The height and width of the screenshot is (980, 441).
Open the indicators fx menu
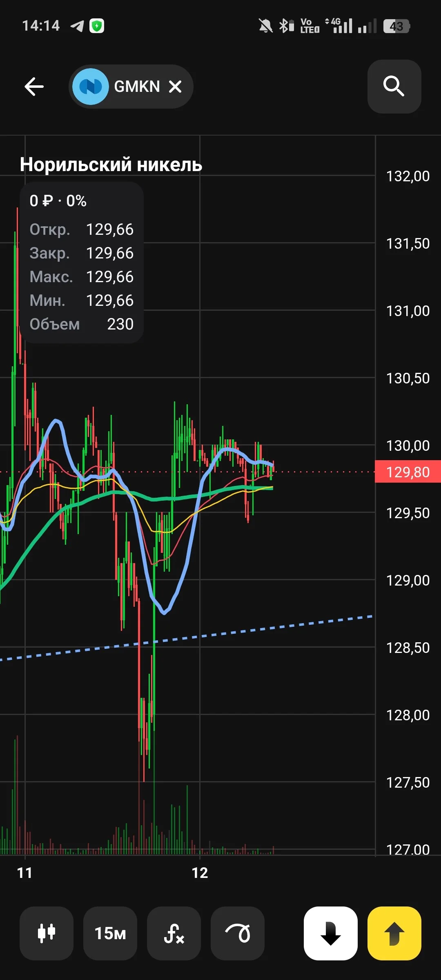point(174,933)
